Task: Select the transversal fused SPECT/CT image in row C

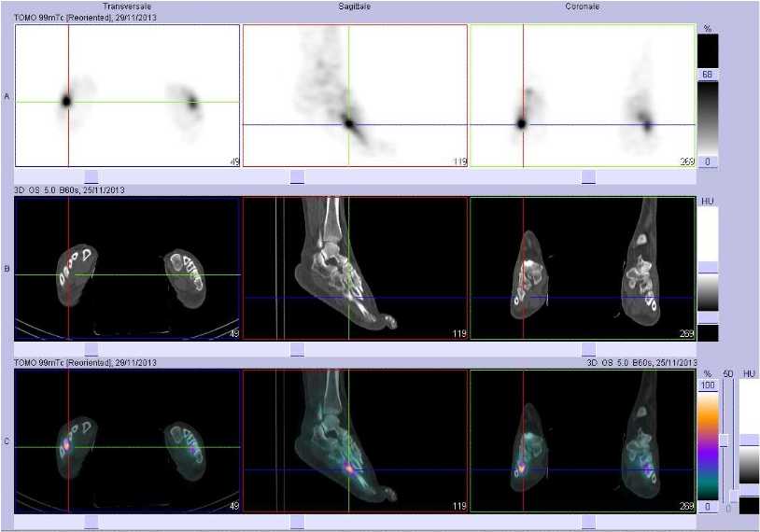Action: point(127,441)
